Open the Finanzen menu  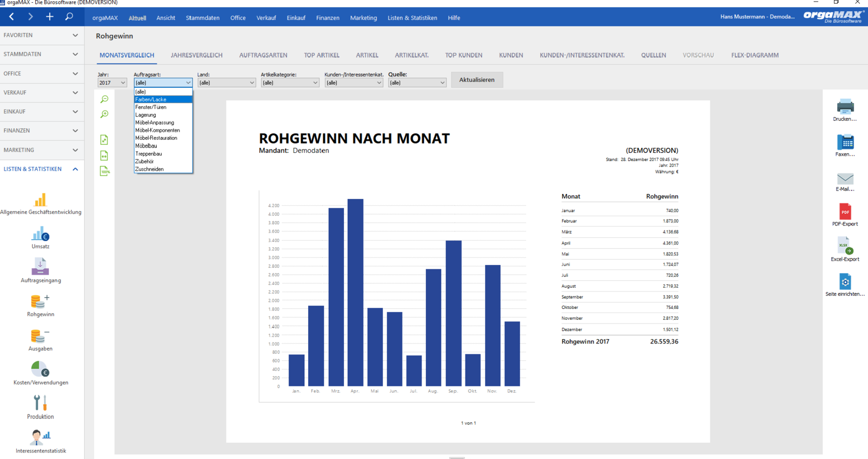click(328, 18)
